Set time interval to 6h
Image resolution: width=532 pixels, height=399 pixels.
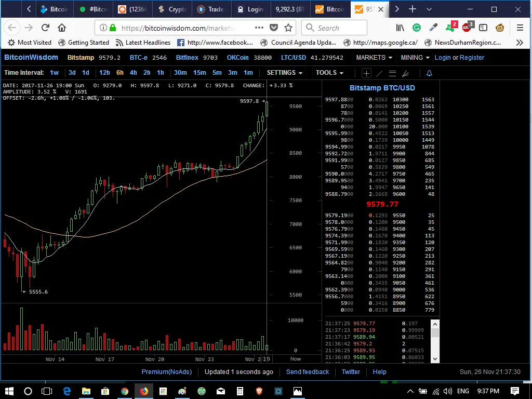pos(120,73)
